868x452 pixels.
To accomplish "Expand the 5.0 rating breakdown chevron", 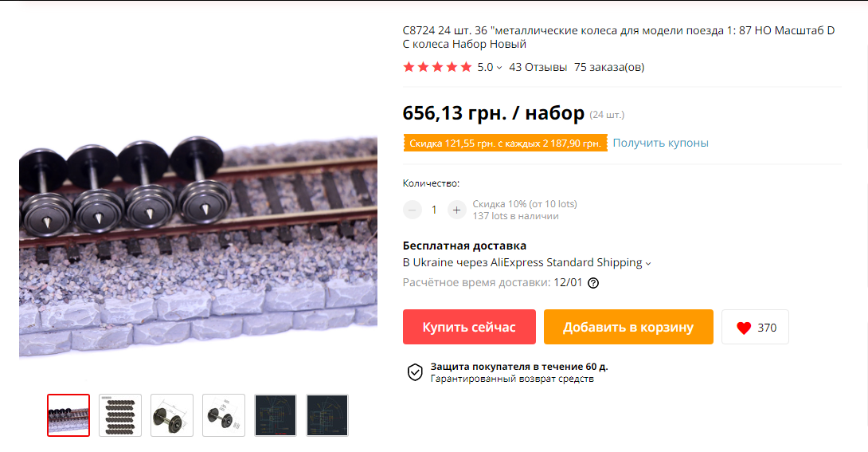I will pyautogui.click(x=499, y=68).
